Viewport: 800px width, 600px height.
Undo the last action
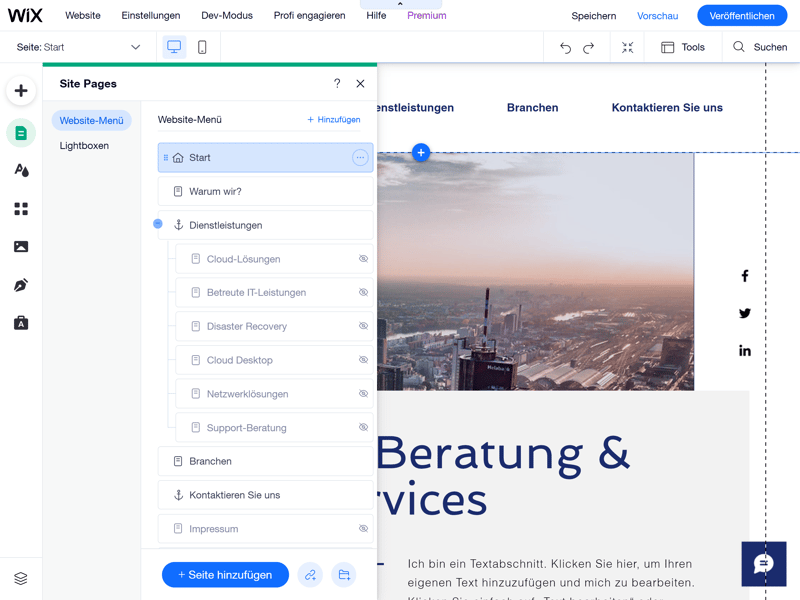click(565, 47)
